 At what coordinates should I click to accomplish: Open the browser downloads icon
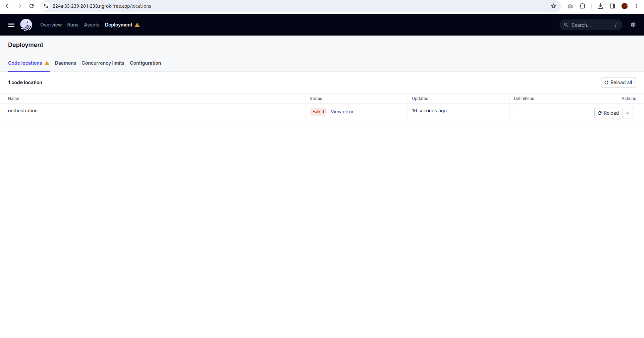(600, 6)
